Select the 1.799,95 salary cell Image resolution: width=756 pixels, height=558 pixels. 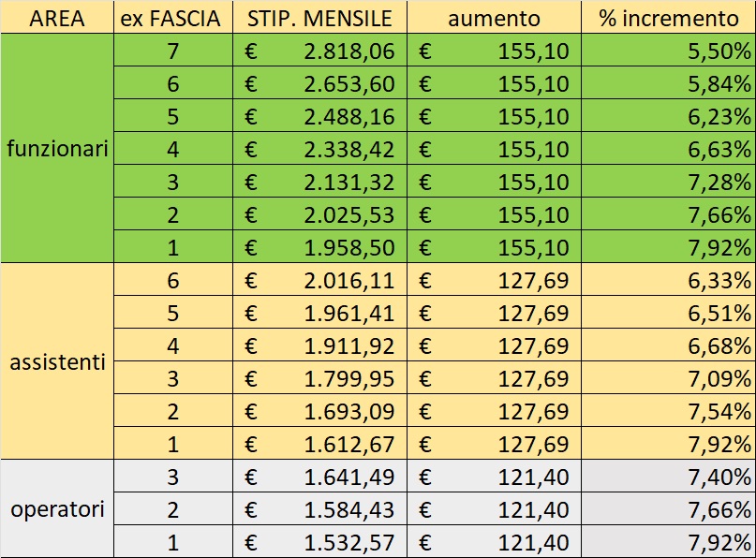[319, 378]
